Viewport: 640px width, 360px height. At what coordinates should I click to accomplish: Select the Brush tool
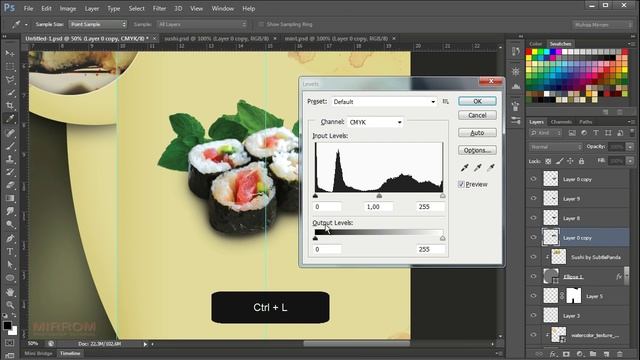pyautogui.click(x=10, y=146)
